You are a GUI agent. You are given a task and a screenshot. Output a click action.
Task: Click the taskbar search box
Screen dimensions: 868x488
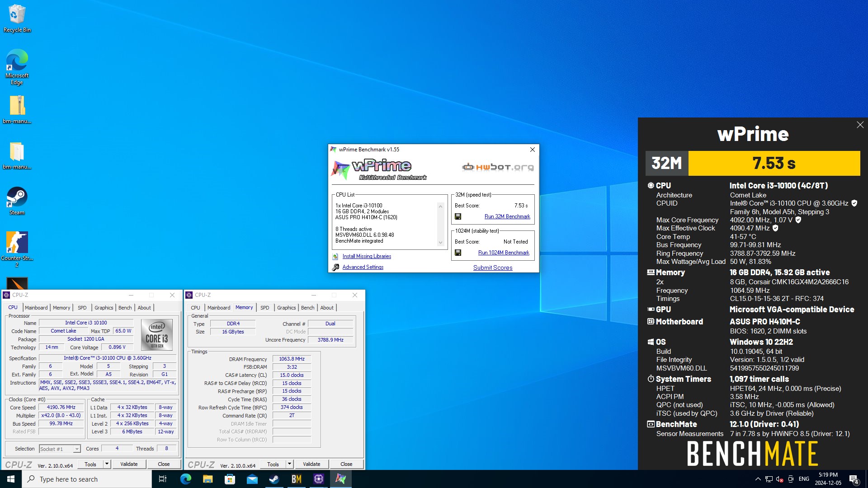[87, 479]
